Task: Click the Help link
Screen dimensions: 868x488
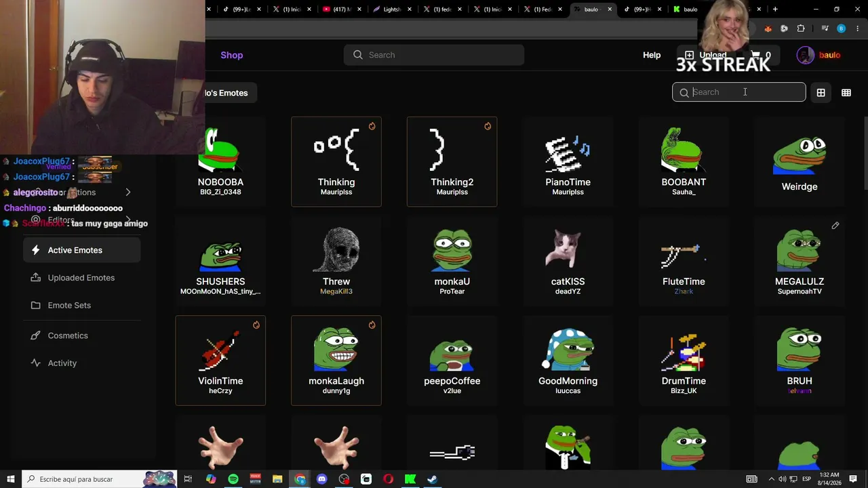Action: point(652,55)
